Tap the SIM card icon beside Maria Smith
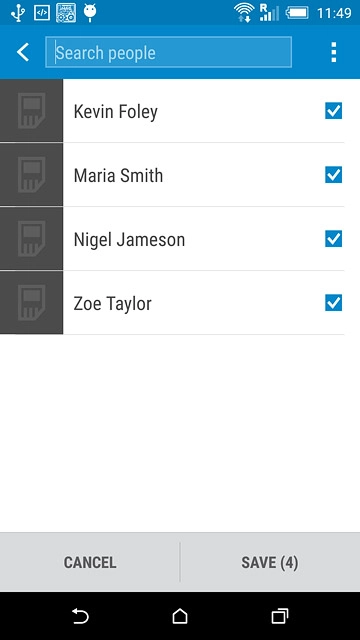 click(31, 175)
